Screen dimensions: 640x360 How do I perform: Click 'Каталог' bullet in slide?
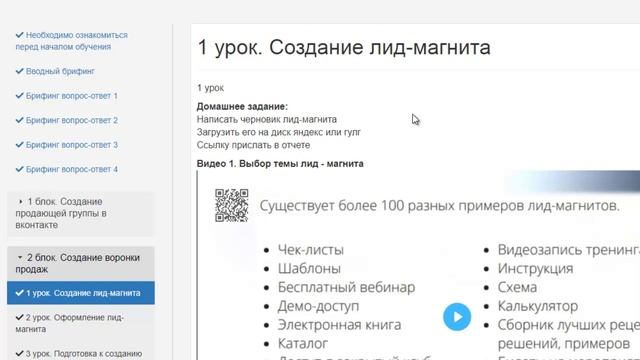tap(302, 344)
